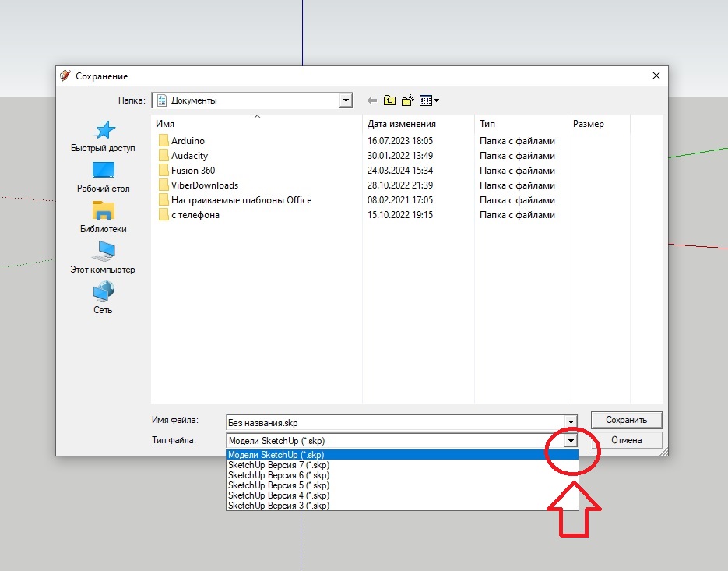Open Рабочий стол in sidebar

pos(103,177)
